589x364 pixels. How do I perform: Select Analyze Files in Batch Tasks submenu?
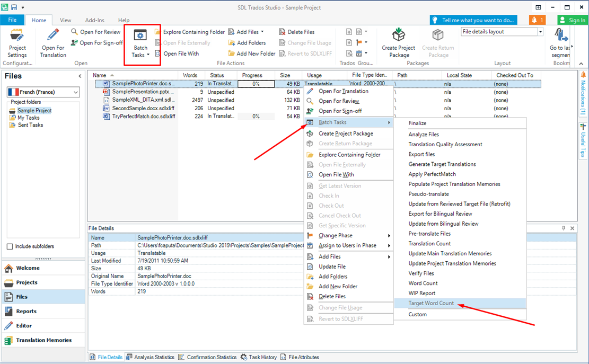click(x=460, y=135)
